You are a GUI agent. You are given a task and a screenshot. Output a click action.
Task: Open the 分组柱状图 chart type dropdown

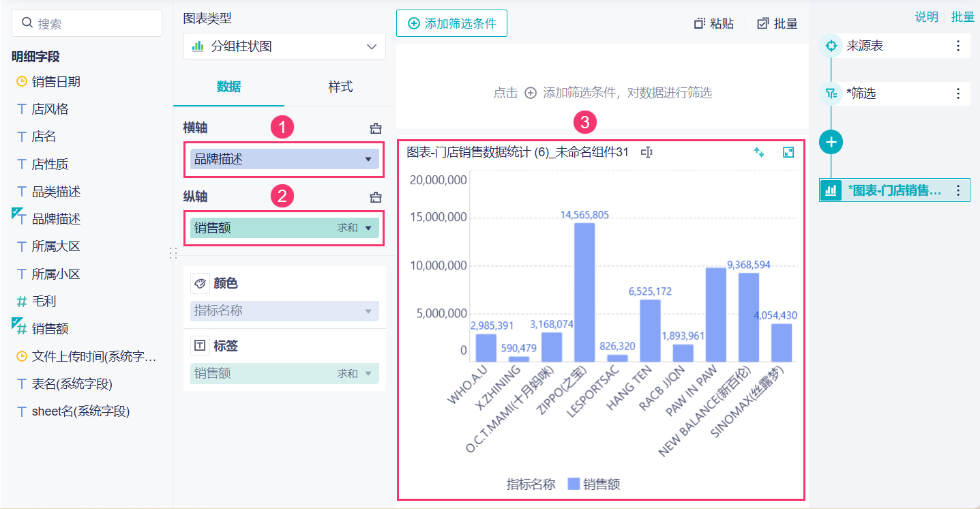click(284, 46)
